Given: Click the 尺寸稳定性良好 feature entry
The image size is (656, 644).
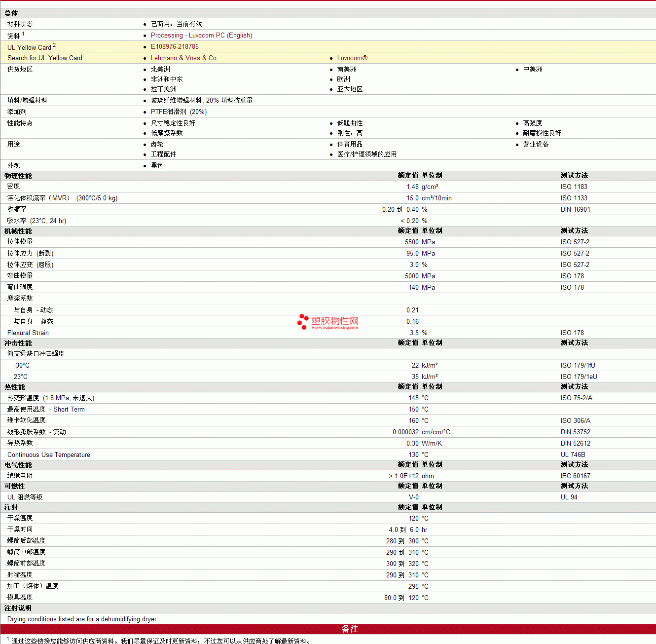Looking at the screenshot, I should click(173, 123).
